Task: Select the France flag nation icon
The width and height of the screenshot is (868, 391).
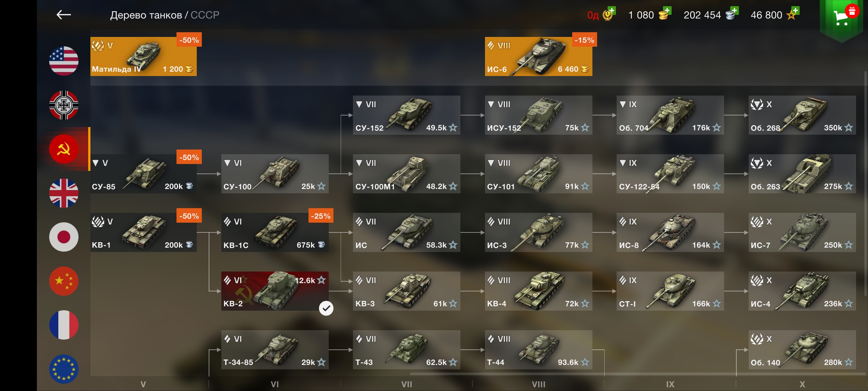Action: [64, 325]
